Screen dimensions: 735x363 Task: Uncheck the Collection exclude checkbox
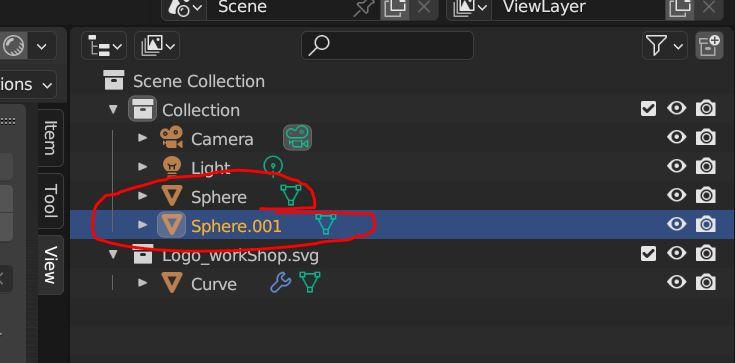tap(648, 109)
